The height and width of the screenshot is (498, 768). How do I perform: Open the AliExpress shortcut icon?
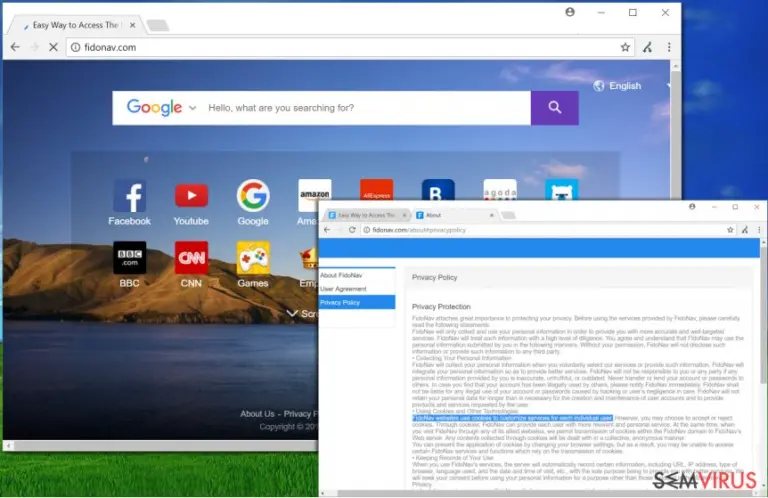tap(376, 190)
